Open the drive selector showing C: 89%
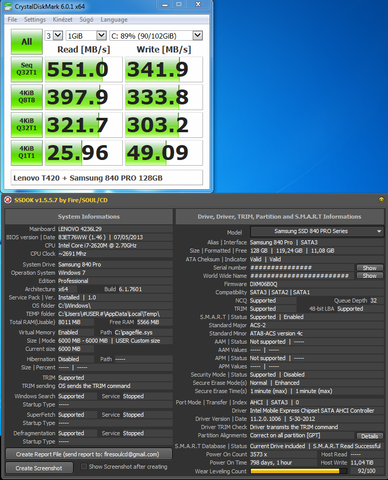Viewport: 388px width, 480px height. 156,36
